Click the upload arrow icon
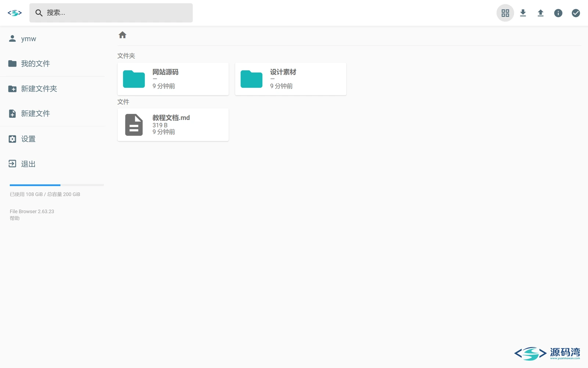This screenshot has height=368, width=588. 541,13
